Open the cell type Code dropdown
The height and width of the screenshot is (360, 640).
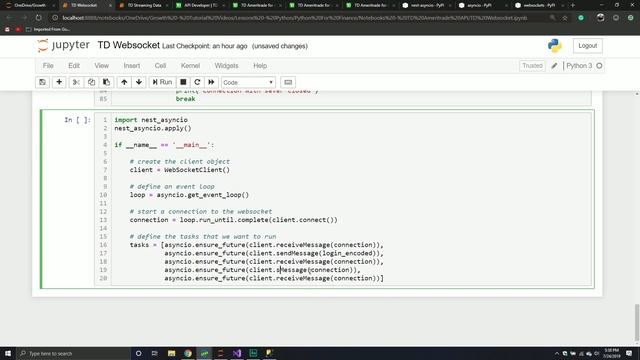tap(248, 82)
